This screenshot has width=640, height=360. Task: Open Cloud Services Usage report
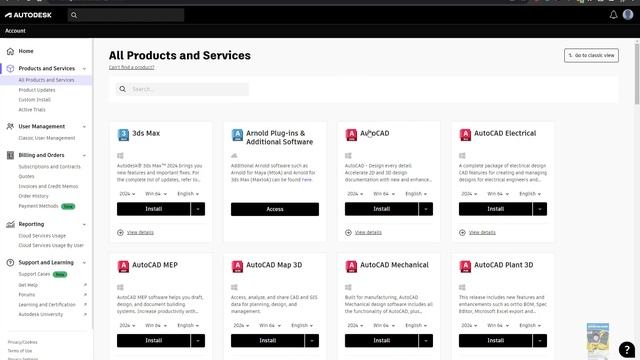point(42,236)
